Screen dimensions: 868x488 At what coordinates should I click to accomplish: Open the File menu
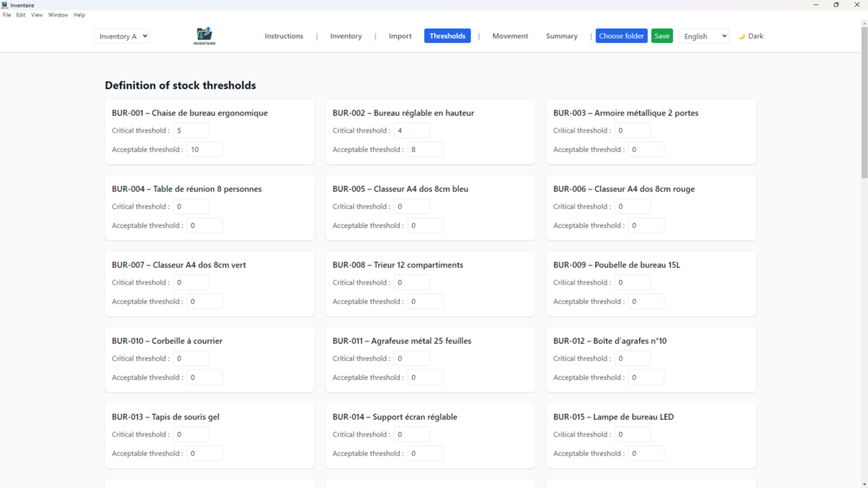(7, 15)
